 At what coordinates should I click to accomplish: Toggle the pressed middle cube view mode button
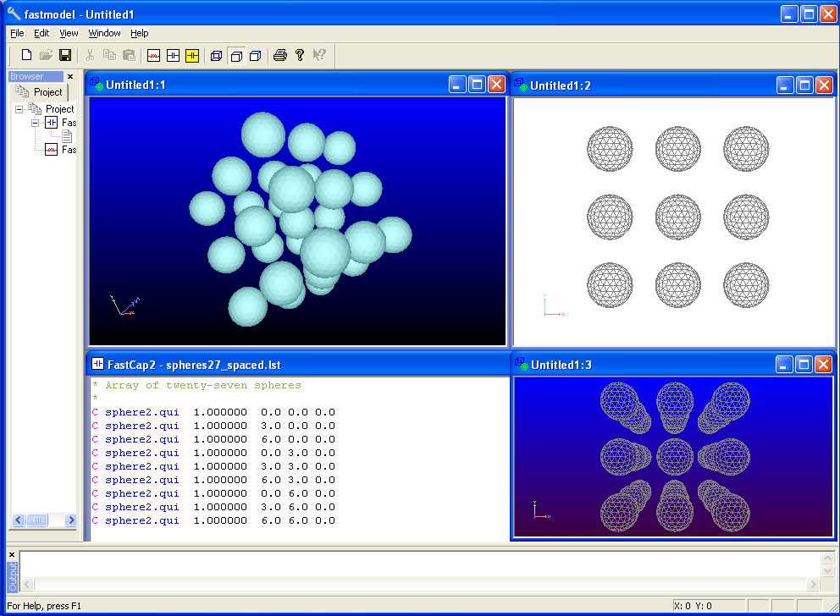click(x=236, y=56)
